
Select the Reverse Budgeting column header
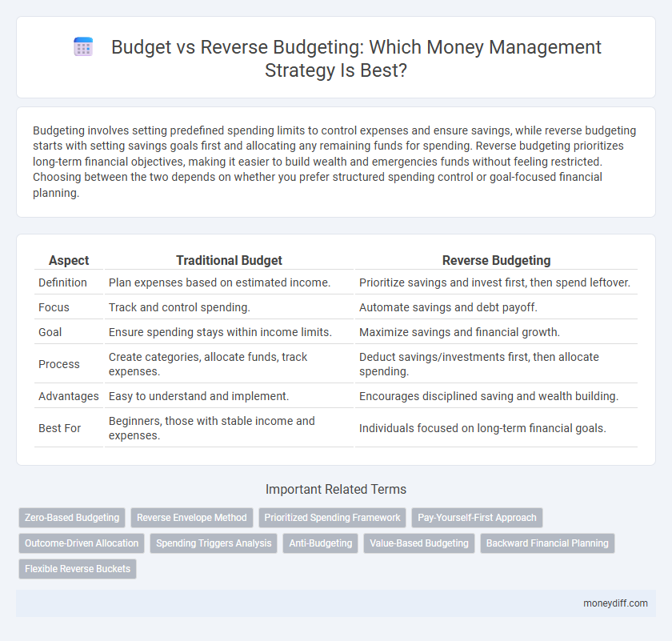[496, 260]
